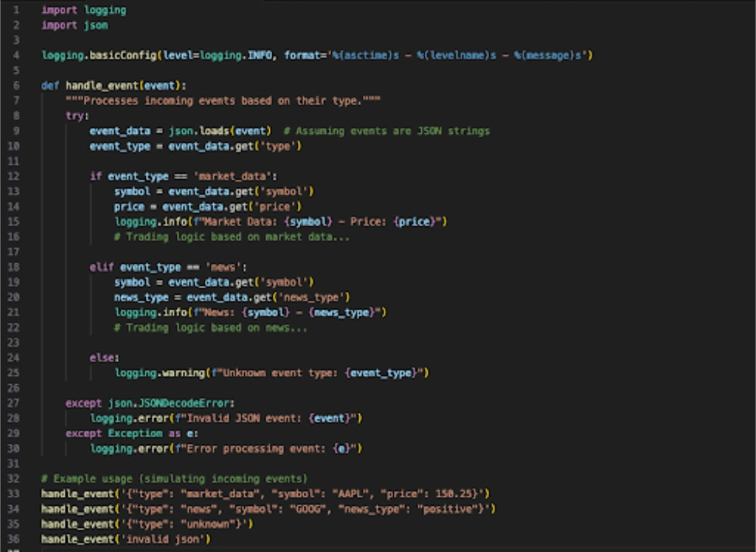The image size is (756, 552).
Task: Click line number 18 in the gutter
Action: click(14, 267)
